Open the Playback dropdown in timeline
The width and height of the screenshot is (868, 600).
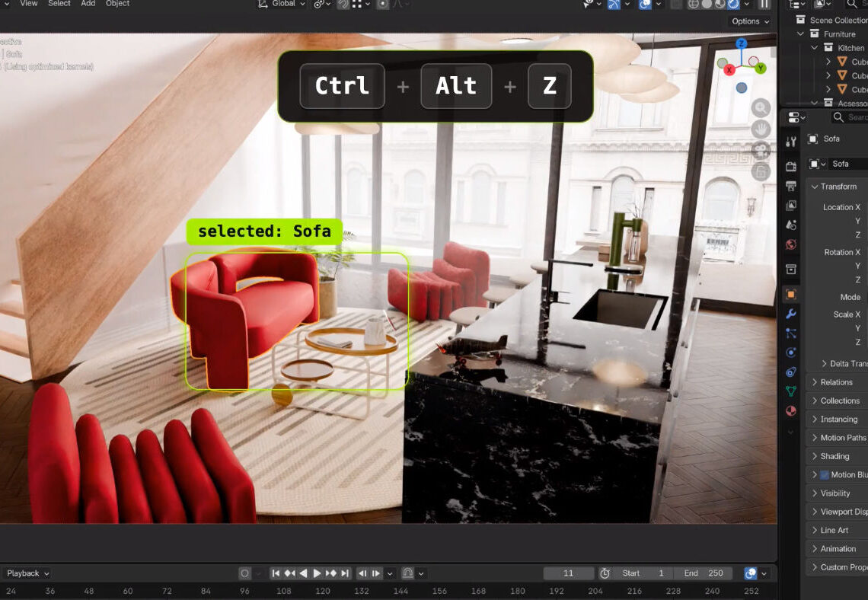(x=26, y=573)
